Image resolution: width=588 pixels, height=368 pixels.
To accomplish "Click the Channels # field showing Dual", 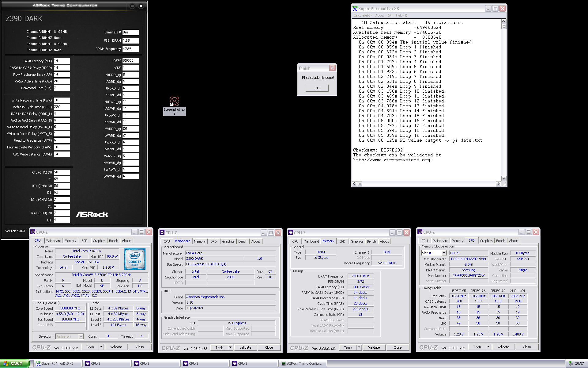I will [130, 32].
